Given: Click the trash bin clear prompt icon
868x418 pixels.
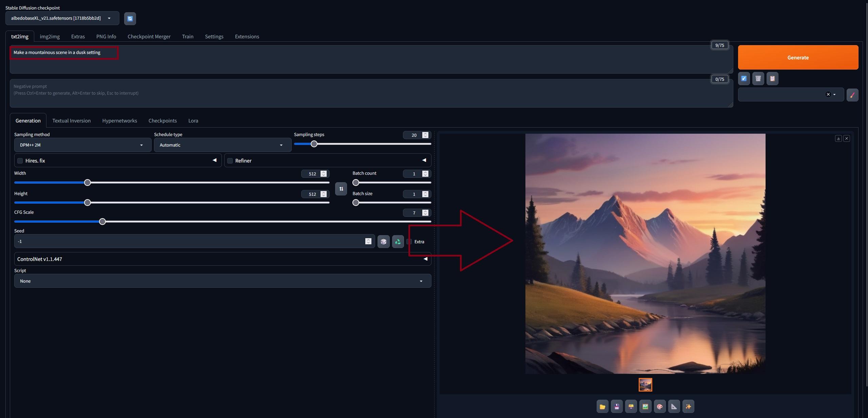Looking at the screenshot, I should pos(758,79).
